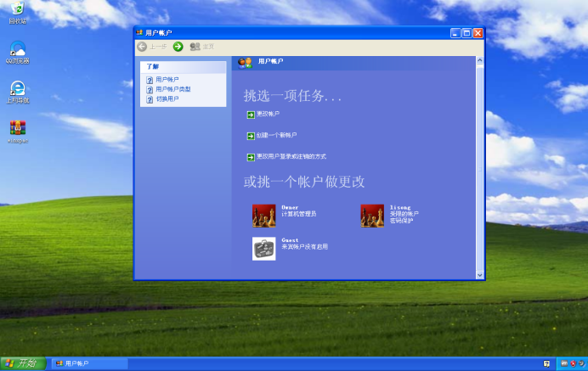The height and width of the screenshot is (371, 588).
Task: Select 创建一个新帐户 task
Action: click(276, 135)
